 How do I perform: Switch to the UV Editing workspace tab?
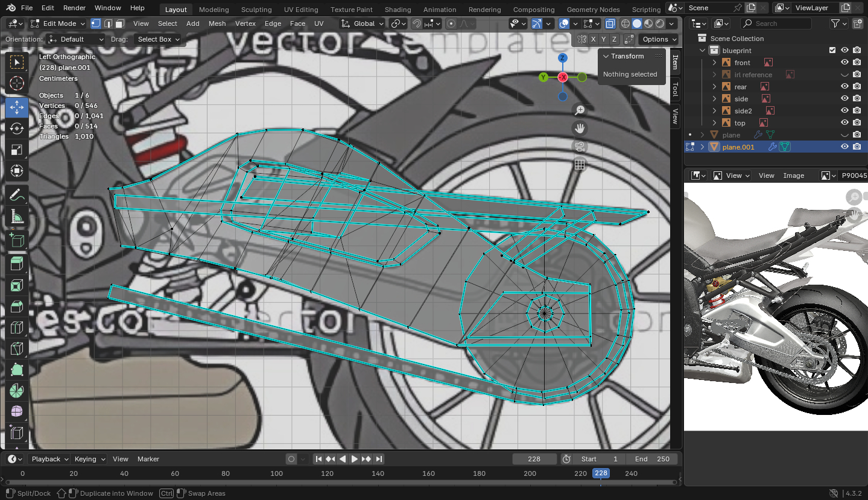coord(301,10)
